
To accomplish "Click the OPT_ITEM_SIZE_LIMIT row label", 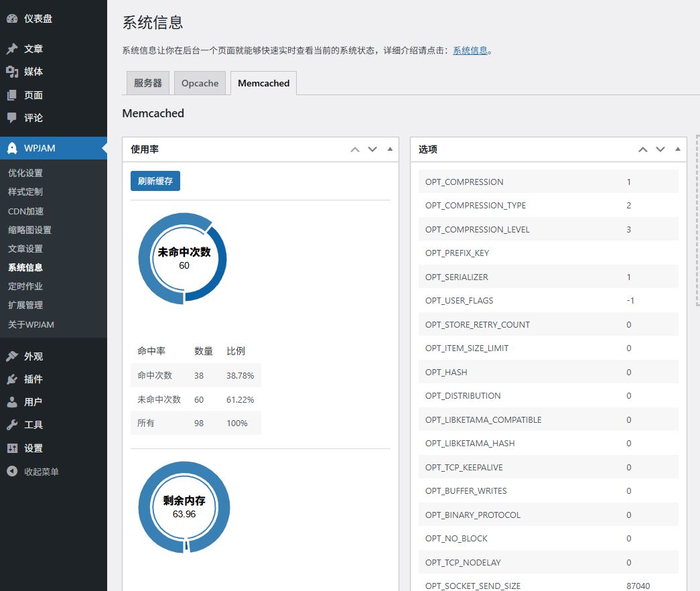I will click(x=467, y=348).
